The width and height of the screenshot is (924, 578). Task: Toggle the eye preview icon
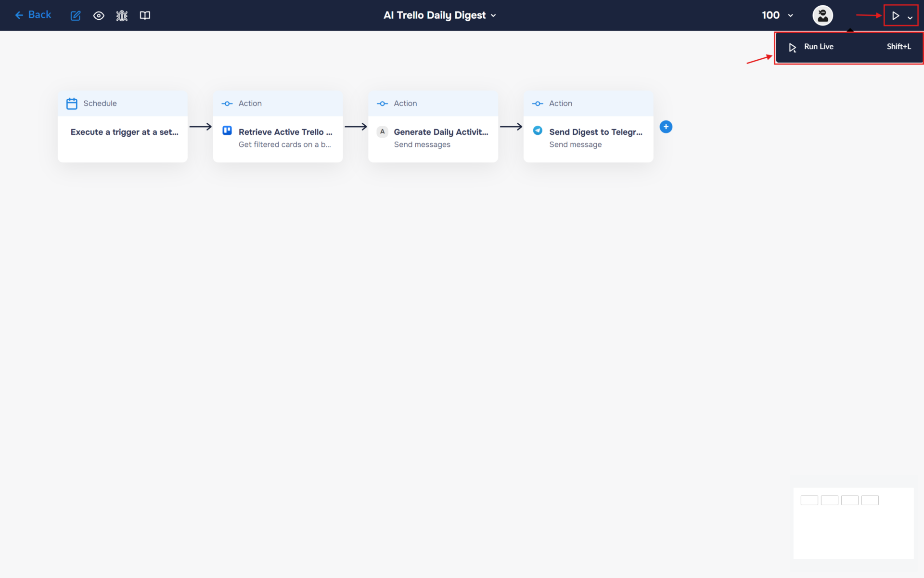(99, 15)
